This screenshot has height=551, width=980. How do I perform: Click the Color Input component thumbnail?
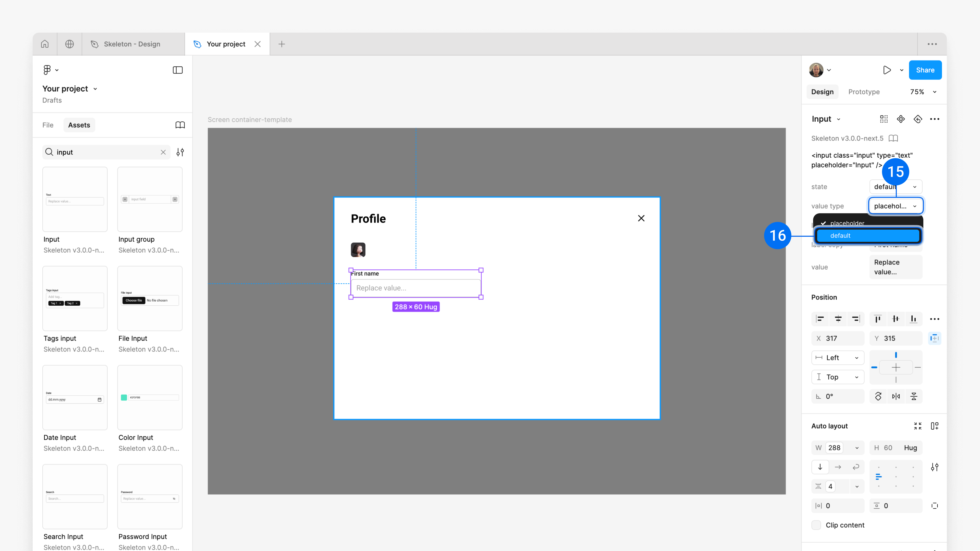click(x=150, y=397)
